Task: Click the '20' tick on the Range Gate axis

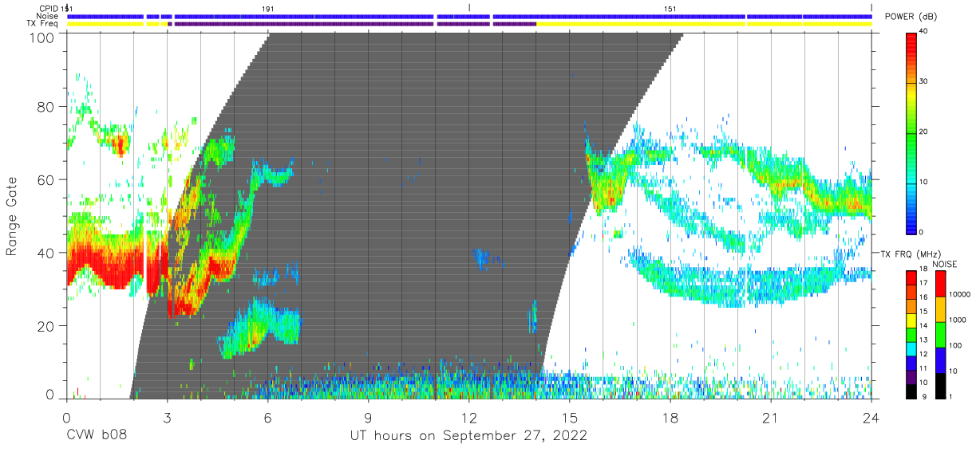Action: point(47,326)
